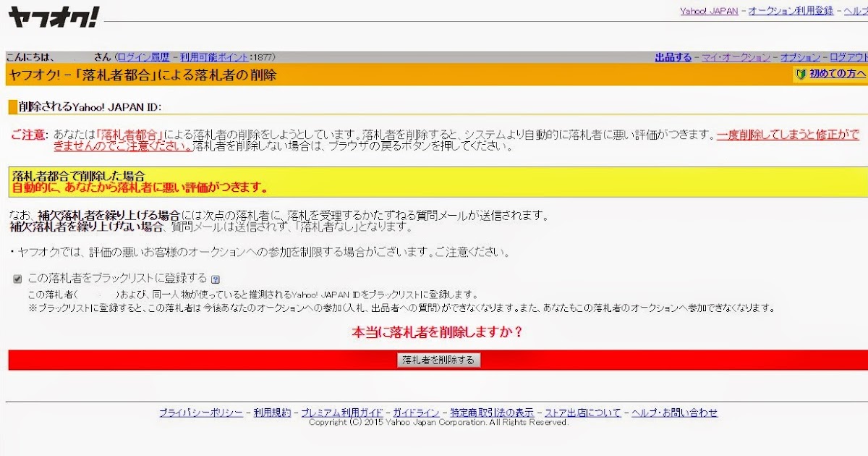Open ログイン履歴 link
The image size is (868, 456).
point(143,56)
